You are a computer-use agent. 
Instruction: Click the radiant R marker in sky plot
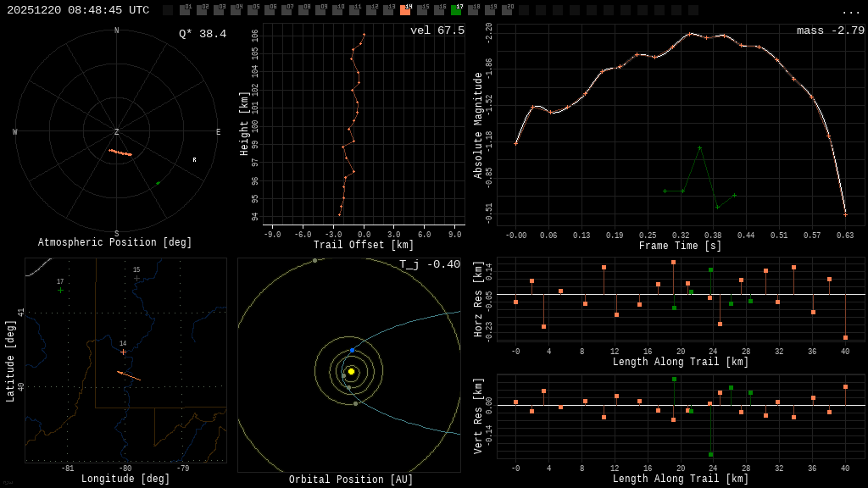click(x=194, y=159)
